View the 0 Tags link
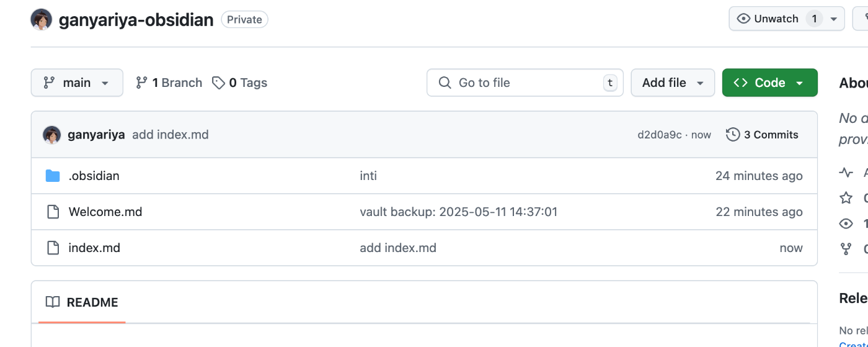 239,83
